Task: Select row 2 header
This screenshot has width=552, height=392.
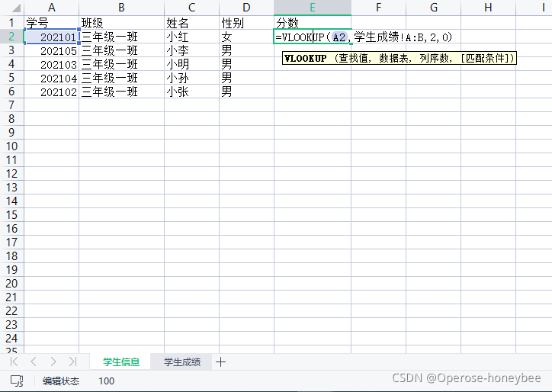Action: [x=11, y=37]
